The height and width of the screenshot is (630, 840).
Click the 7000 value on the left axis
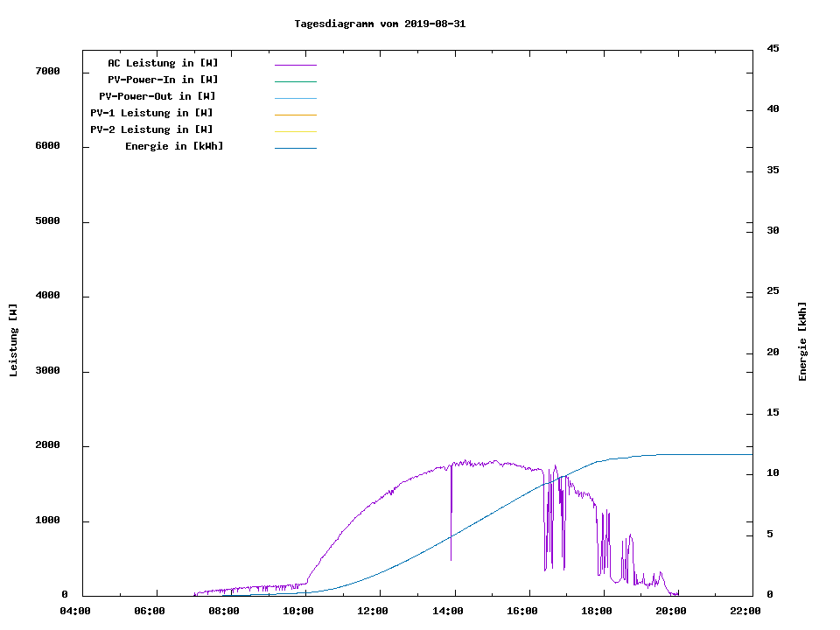[x=46, y=71]
